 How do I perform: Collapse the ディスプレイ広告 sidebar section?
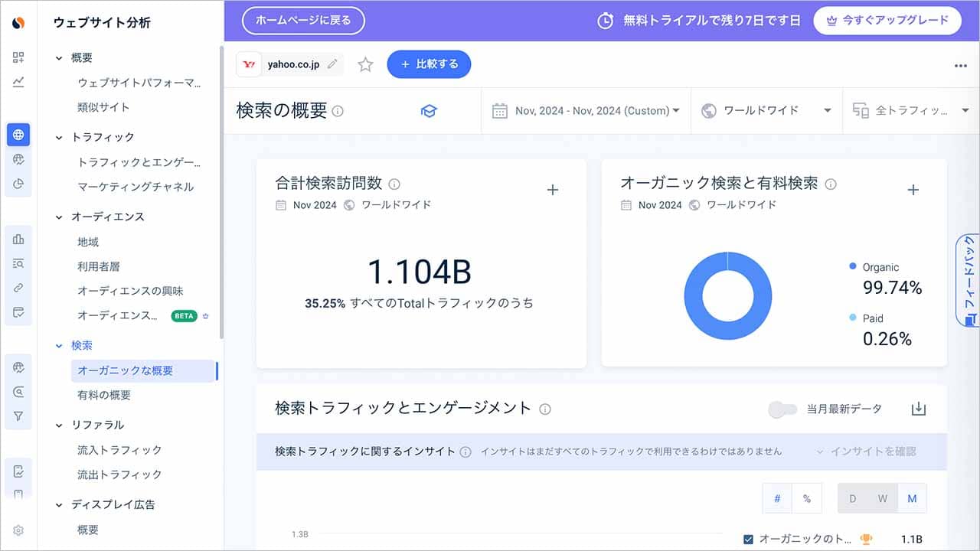point(59,505)
